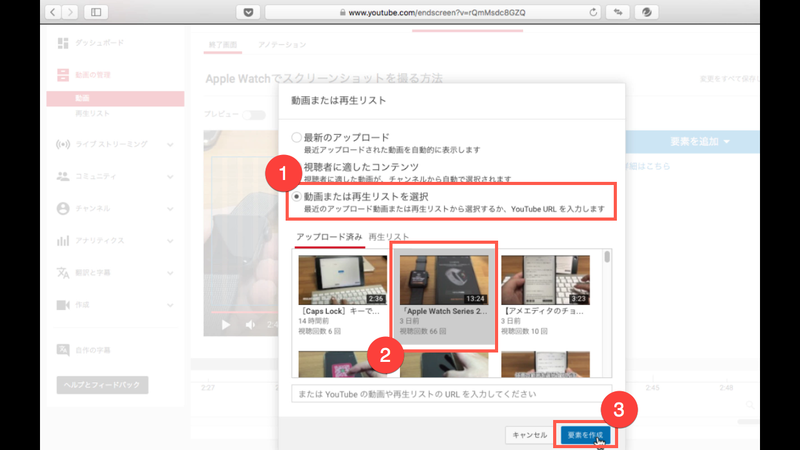800x450 pixels.
Task: Click the チャンネル account icon
Action: point(63,209)
